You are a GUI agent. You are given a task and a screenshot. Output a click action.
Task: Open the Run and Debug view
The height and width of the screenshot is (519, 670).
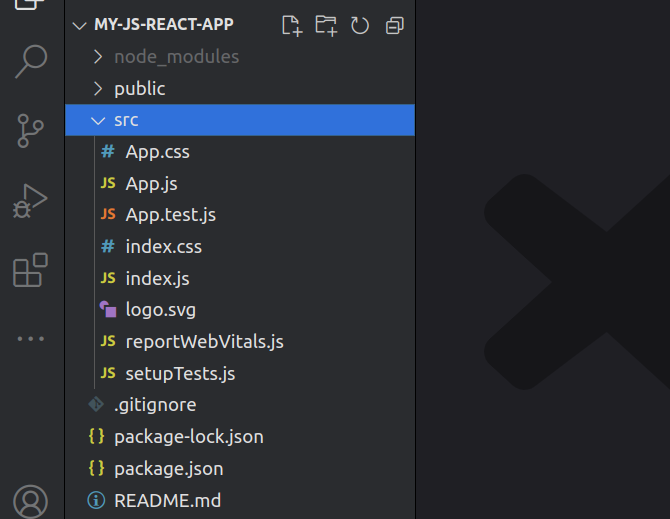click(30, 201)
